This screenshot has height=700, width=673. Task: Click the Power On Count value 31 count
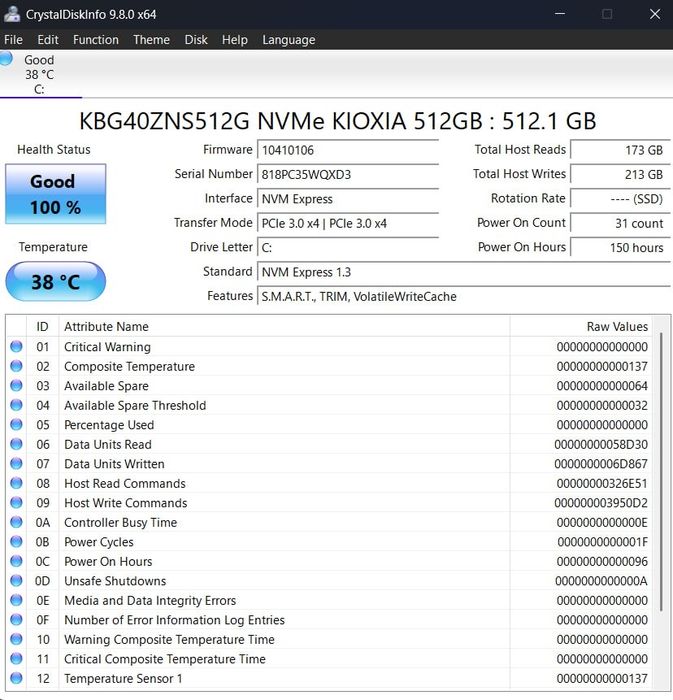[620, 223]
